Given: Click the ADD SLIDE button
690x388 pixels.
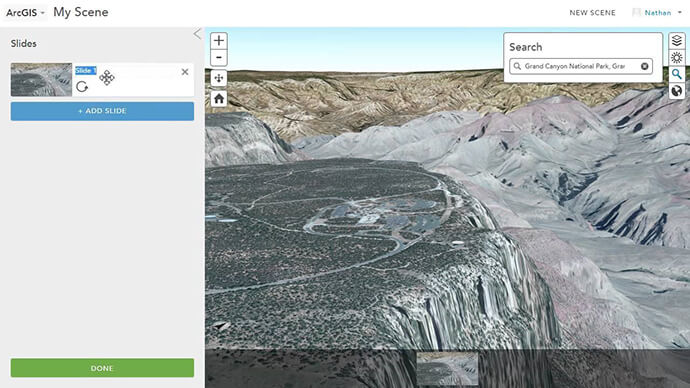Looking at the screenshot, I should click(x=102, y=111).
